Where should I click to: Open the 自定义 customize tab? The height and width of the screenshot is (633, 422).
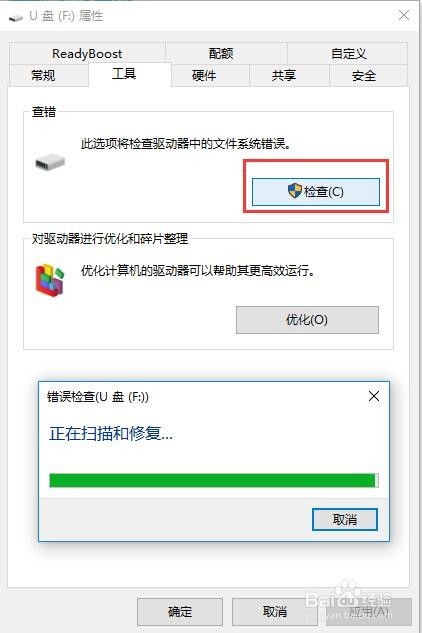348,53
